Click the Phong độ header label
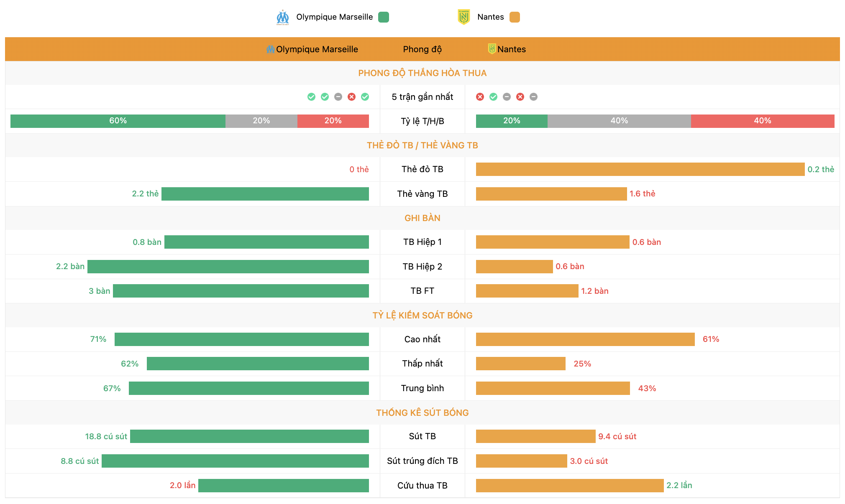This screenshot has height=504, width=845. [422, 49]
